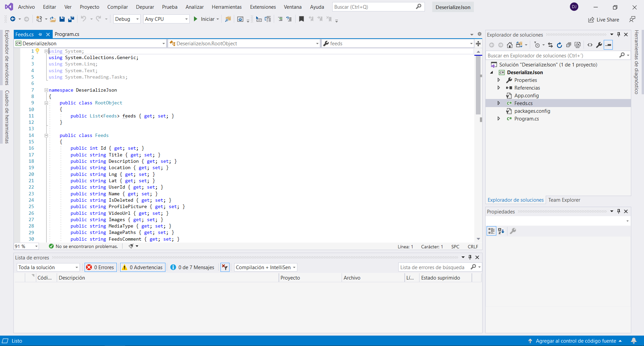Expand the Referencias tree node
This screenshot has width=644, height=346.
coord(499,88)
